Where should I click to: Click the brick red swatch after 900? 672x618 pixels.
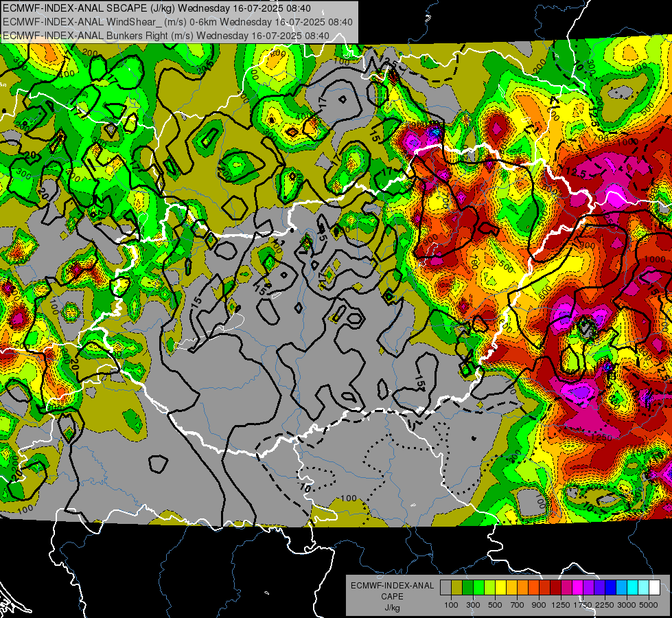pyautogui.click(x=545, y=587)
